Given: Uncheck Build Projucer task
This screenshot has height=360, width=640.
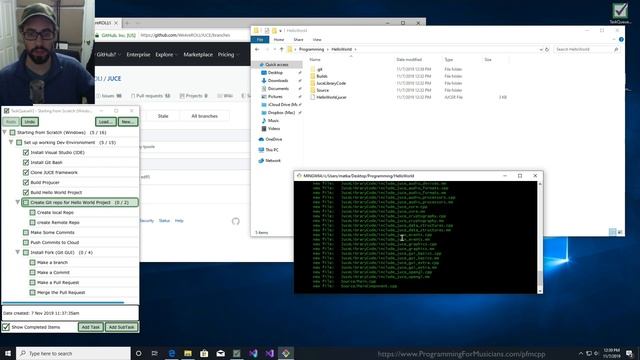Looking at the screenshot, I should [26, 182].
